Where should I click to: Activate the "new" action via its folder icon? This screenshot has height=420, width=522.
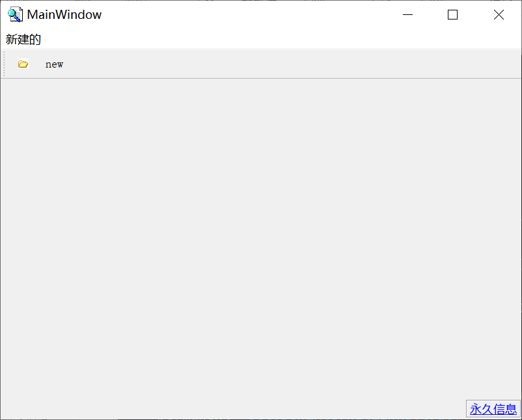[23, 64]
